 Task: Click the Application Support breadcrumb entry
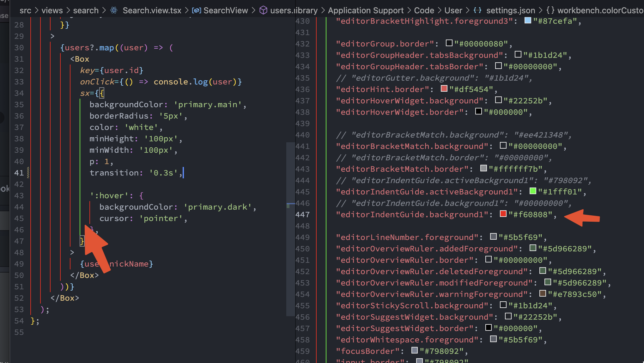[x=366, y=10]
